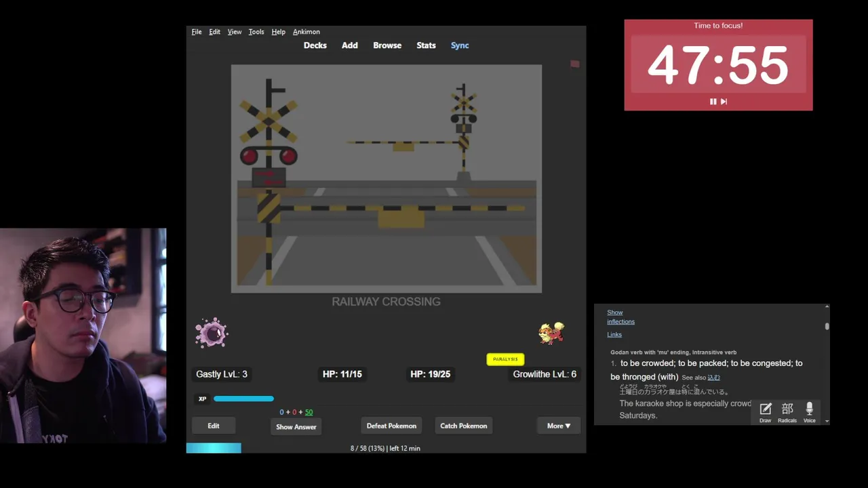
Task: Activate Voice input microphone
Action: point(809,412)
